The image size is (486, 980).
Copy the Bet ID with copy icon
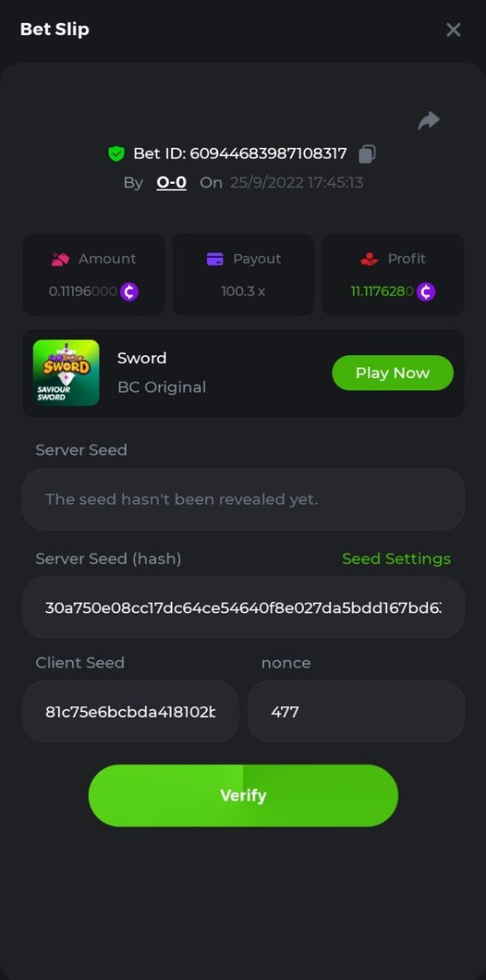point(368,154)
